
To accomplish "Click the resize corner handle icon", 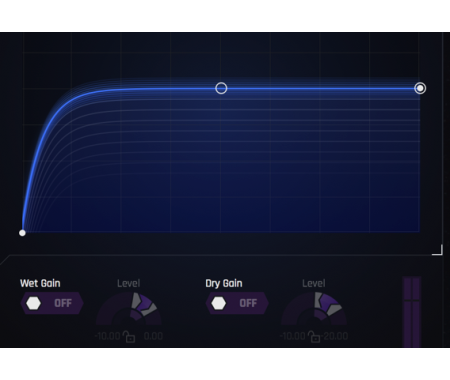I will pos(438,250).
